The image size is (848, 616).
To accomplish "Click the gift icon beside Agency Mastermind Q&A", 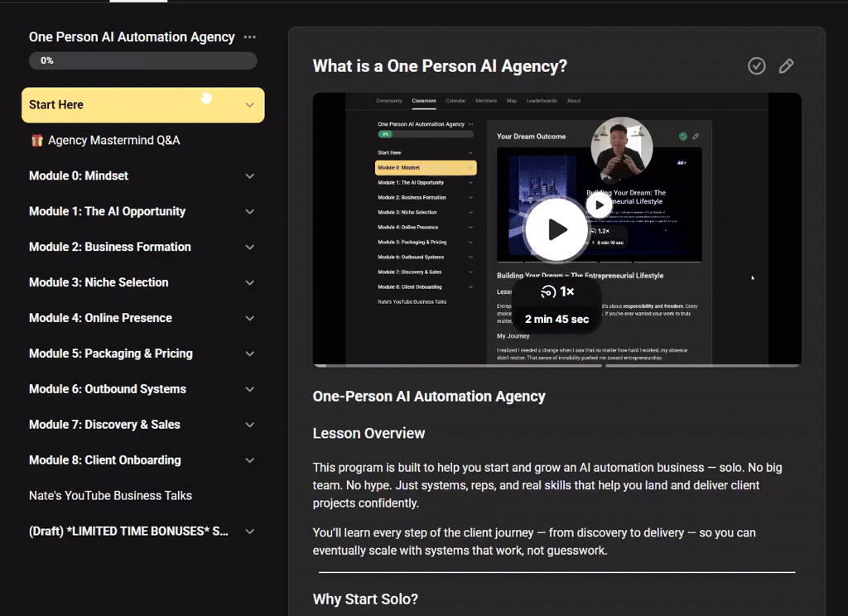I will [x=39, y=140].
